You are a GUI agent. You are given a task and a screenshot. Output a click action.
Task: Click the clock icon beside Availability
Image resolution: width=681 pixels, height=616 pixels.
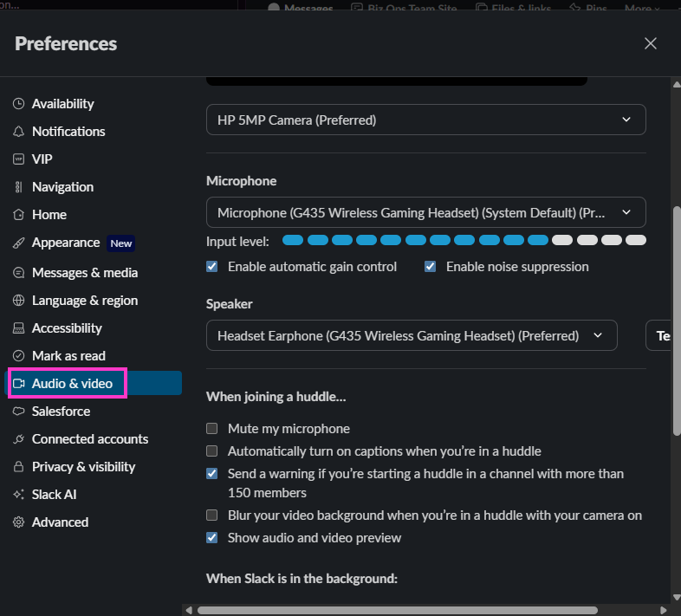(19, 104)
